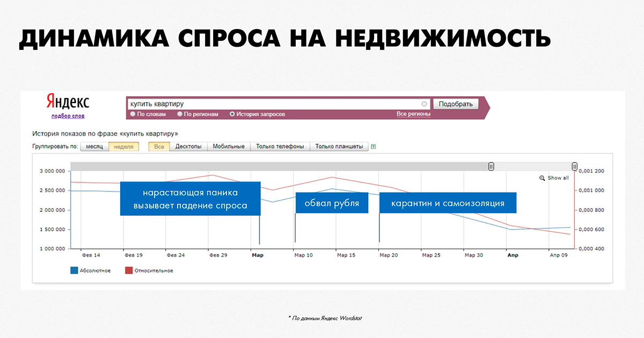Open the Yandex logo homepage
The width and height of the screenshot is (644, 338).
click(x=68, y=102)
